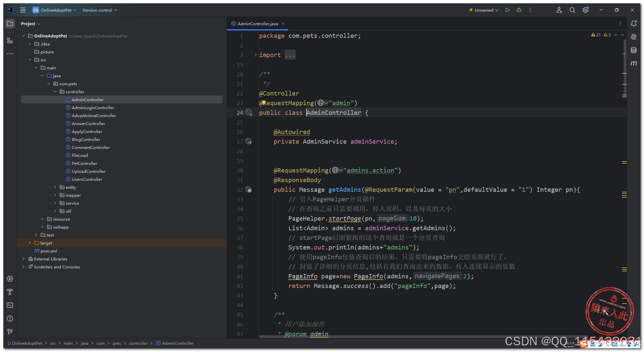Open Notifications bell icon

point(634,24)
